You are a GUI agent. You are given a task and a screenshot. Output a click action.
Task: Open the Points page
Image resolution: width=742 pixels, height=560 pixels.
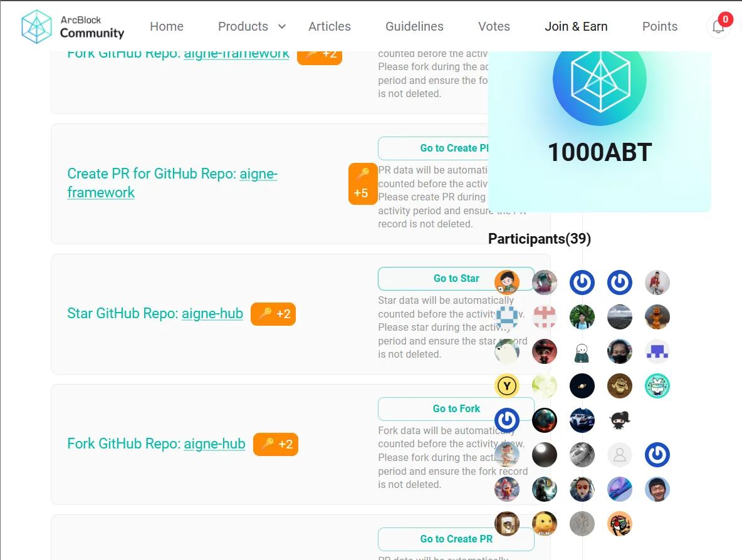pos(660,26)
